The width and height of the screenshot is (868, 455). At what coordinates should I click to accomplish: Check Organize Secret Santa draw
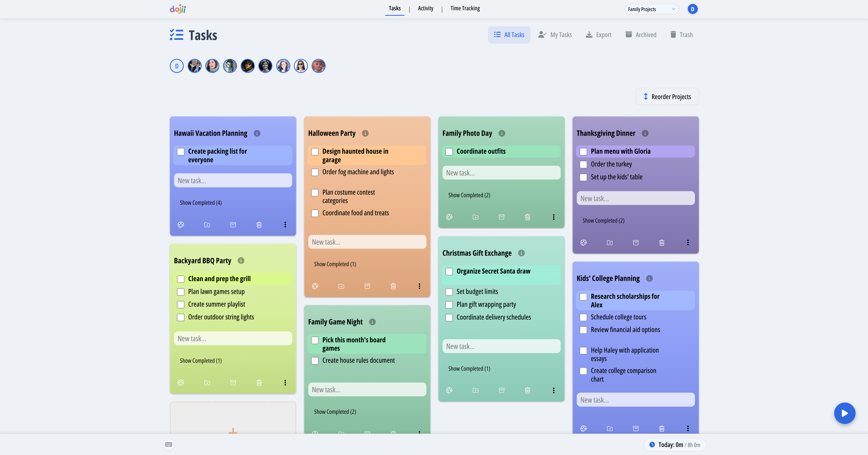tap(449, 271)
